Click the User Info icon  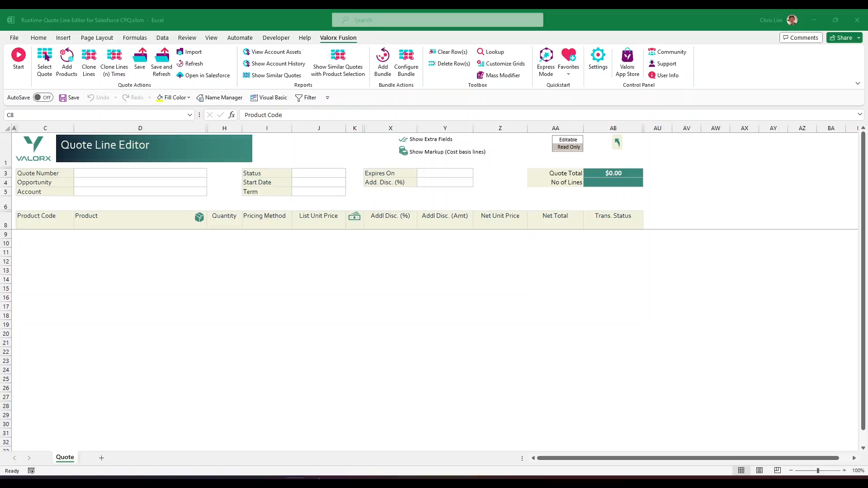tap(652, 75)
